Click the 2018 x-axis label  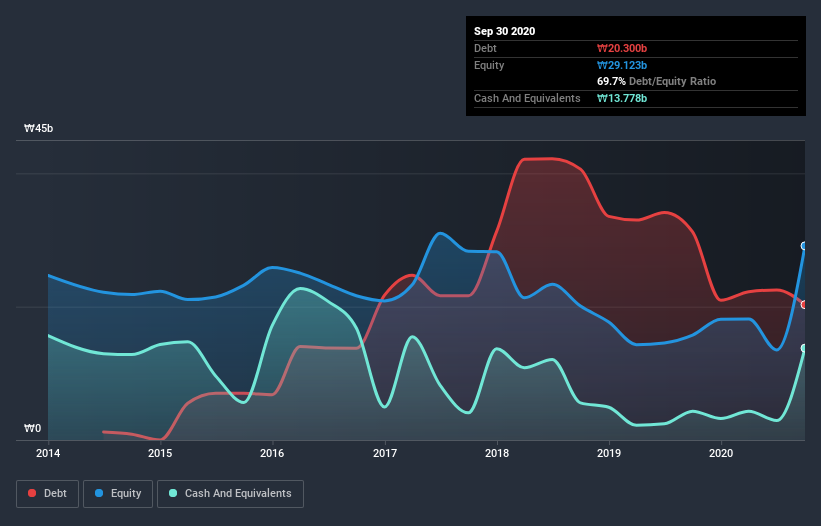pos(497,453)
